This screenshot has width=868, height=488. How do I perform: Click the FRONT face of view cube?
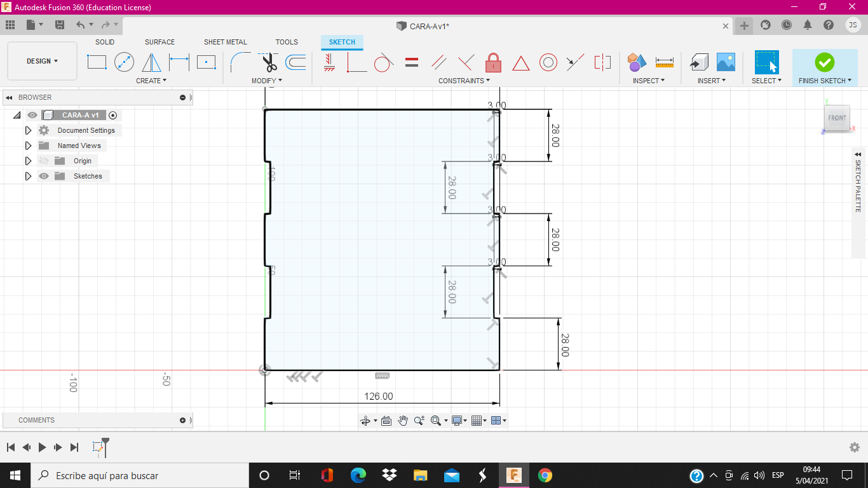point(837,118)
